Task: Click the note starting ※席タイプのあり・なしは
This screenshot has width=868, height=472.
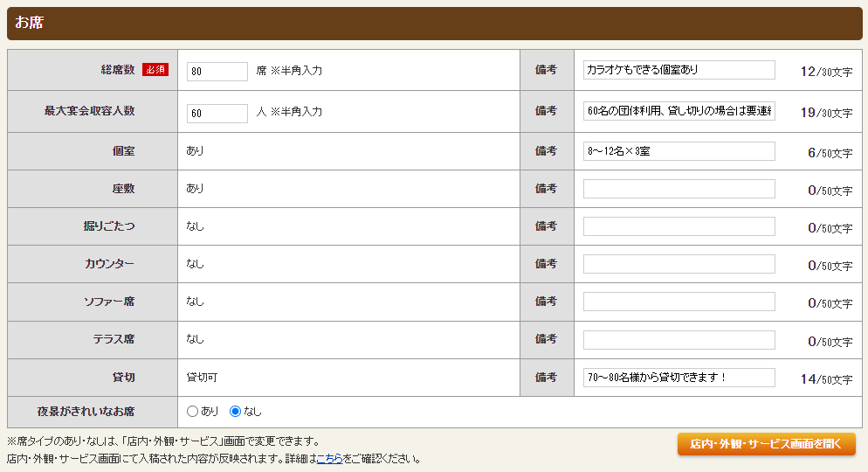Action: (164, 441)
